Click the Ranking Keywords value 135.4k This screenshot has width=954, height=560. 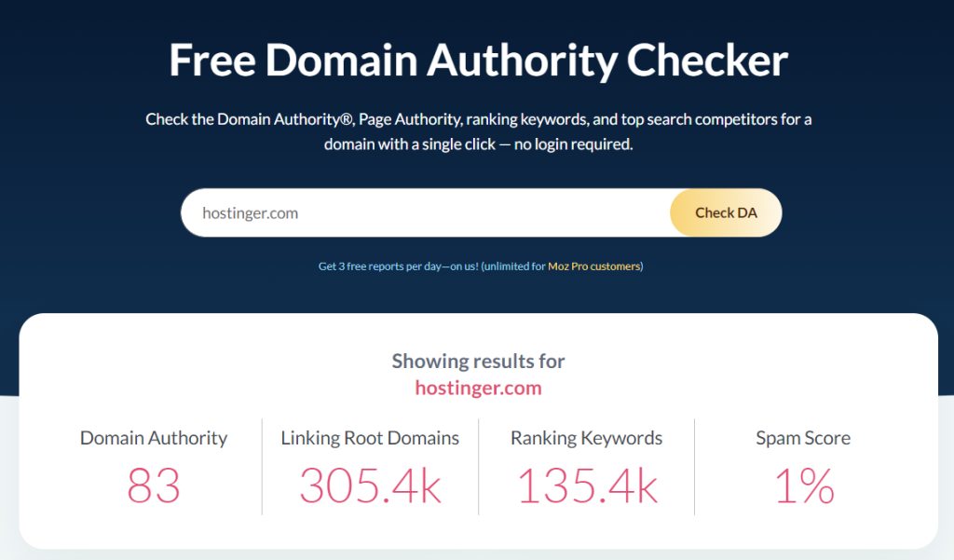(586, 483)
